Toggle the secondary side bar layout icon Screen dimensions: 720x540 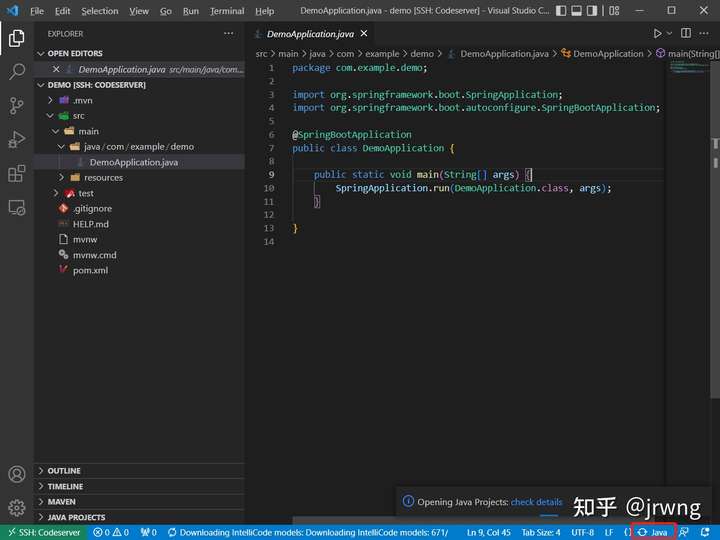coord(592,11)
